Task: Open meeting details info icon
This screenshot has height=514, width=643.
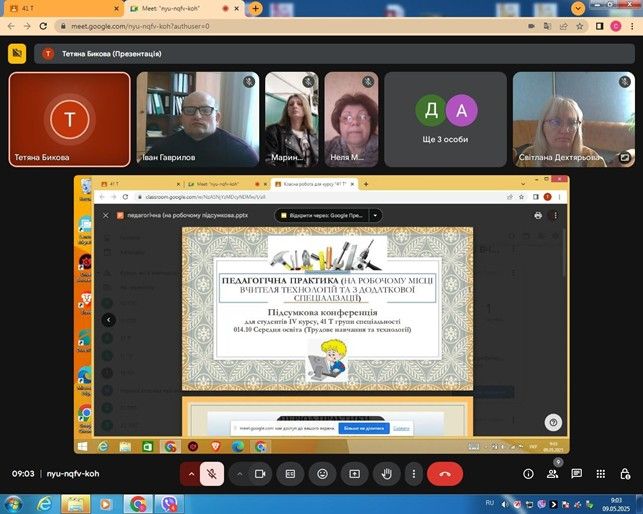Action: (529, 473)
